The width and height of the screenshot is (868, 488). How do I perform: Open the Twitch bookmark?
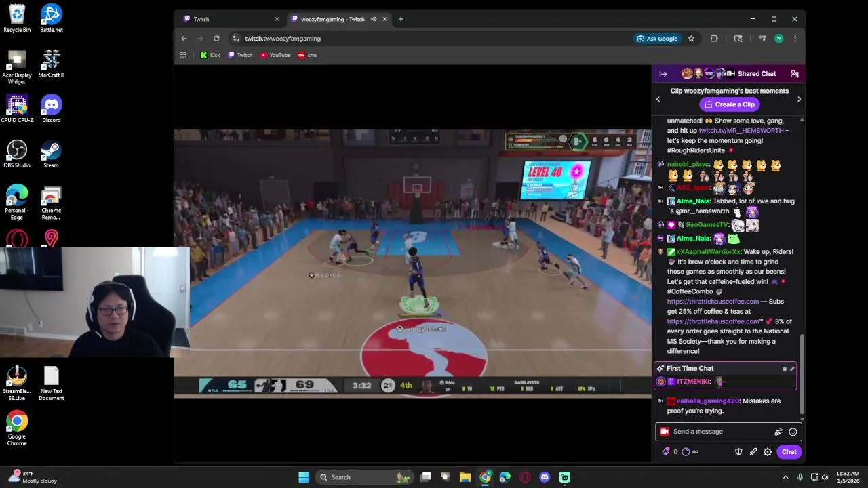pyautogui.click(x=240, y=55)
